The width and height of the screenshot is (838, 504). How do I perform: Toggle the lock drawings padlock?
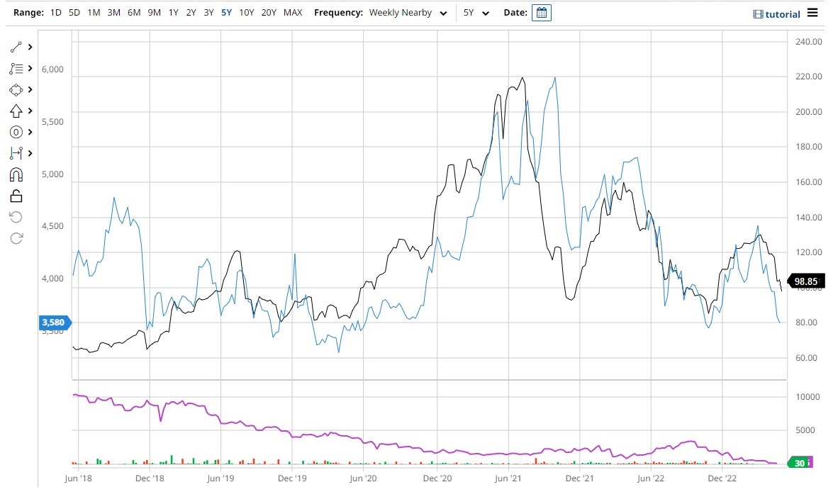point(16,196)
